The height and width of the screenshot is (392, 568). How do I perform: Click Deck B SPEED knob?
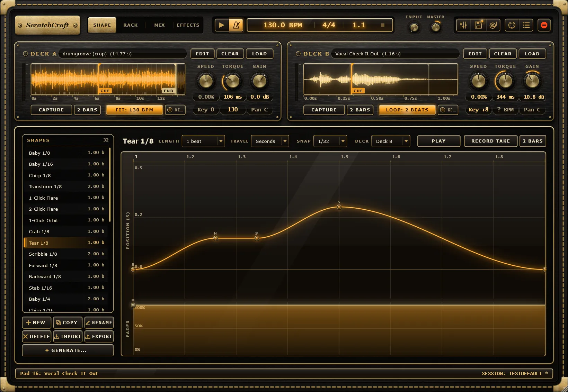[479, 81]
